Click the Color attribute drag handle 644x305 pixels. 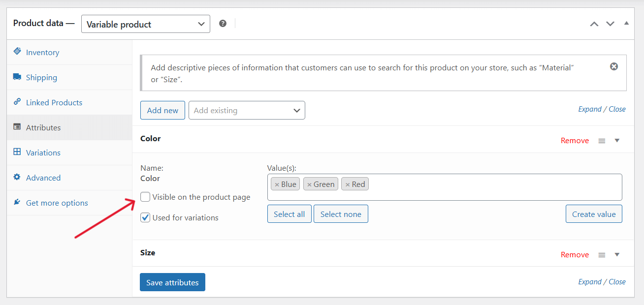tap(601, 140)
